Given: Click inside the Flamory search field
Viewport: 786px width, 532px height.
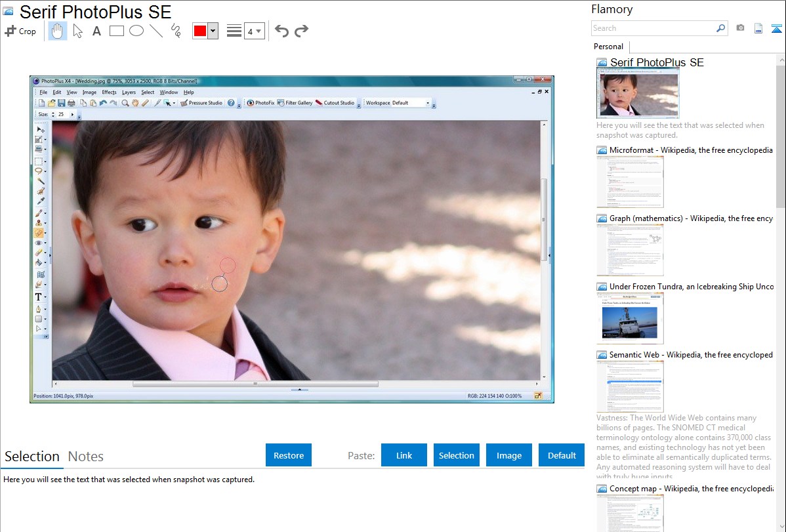Looking at the screenshot, I should [x=653, y=28].
